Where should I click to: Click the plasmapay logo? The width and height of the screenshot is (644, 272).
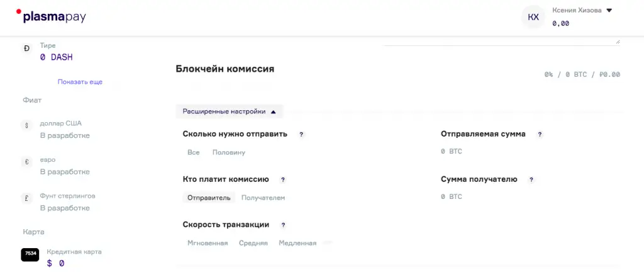pyautogui.click(x=51, y=16)
